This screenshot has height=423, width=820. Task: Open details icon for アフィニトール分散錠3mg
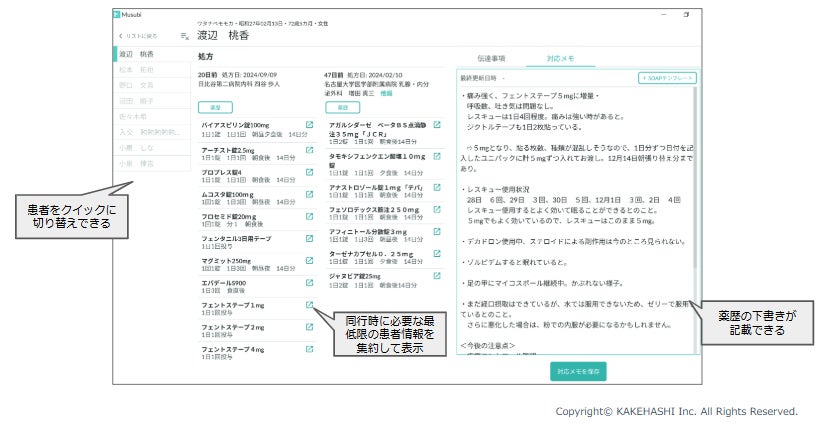click(x=437, y=231)
